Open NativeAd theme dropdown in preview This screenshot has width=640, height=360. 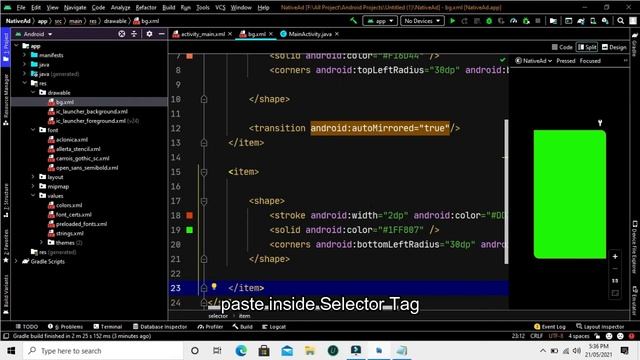(x=533, y=61)
